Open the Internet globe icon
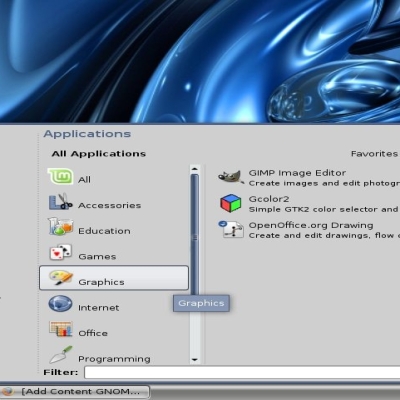Image resolution: width=400 pixels, height=400 pixels. [x=60, y=303]
